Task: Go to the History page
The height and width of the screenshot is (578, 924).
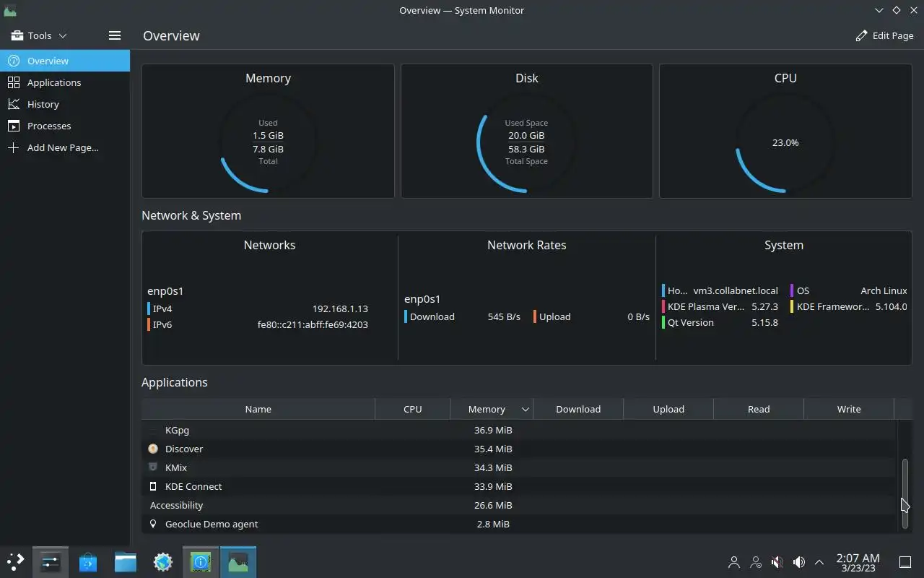Action: [x=65, y=104]
